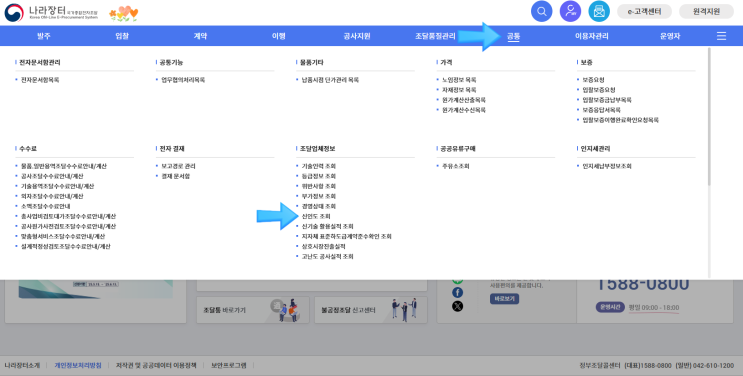Image resolution: width=743 pixels, height=376 pixels.
Task: Open 고난도 공사실적 조회
Action: click(327, 257)
